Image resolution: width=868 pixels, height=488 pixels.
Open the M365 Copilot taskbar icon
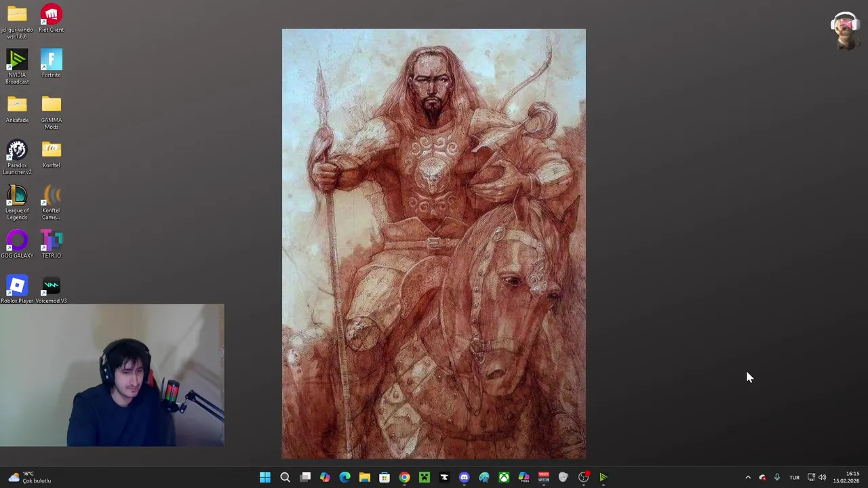[524, 477]
